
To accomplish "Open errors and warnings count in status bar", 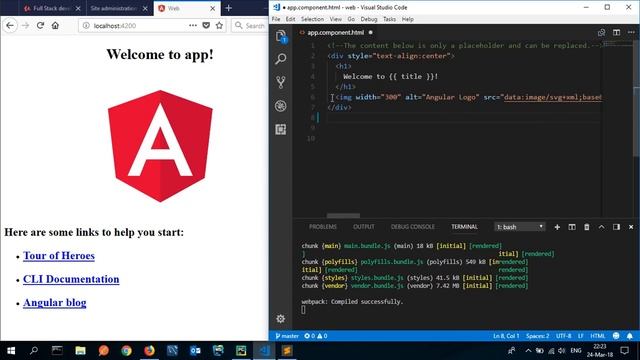I will coord(316,336).
